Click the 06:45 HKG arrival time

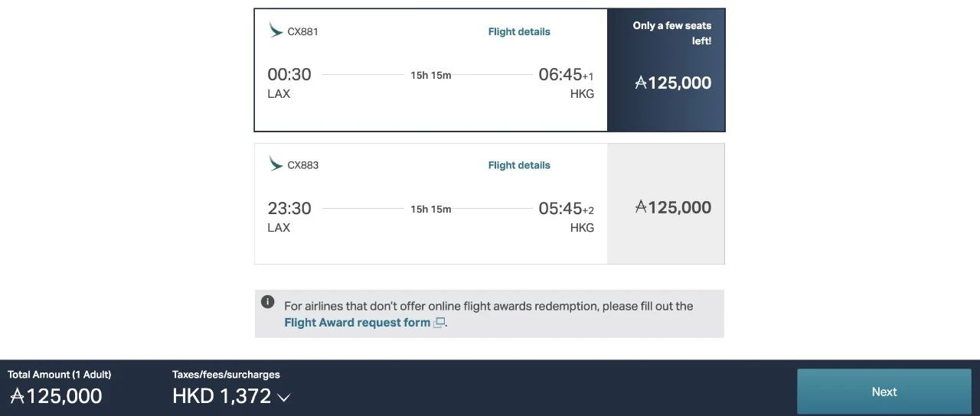(560, 74)
